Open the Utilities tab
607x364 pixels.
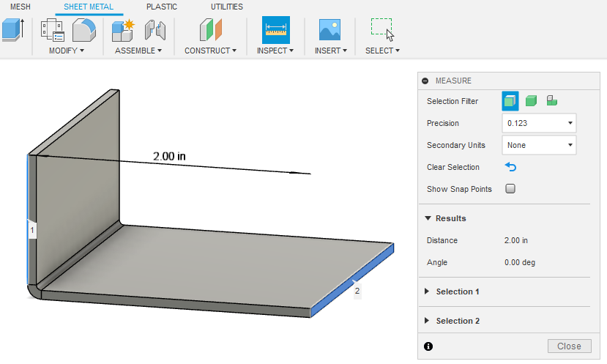(x=227, y=7)
